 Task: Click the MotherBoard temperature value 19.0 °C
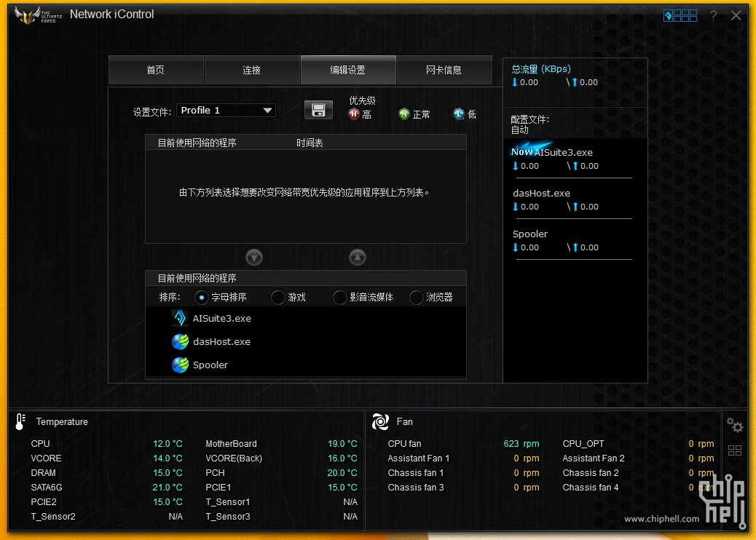[x=342, y=444]
